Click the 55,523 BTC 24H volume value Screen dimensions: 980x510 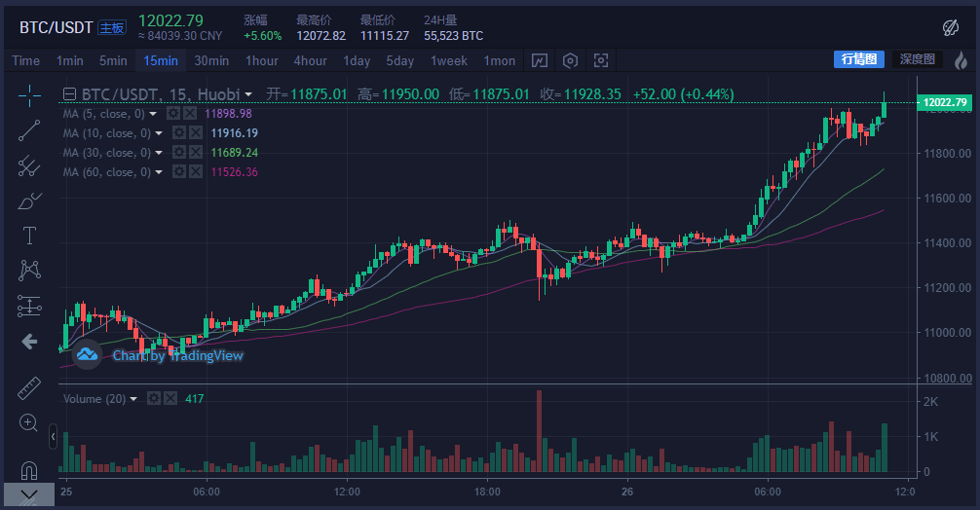pyautogui.click(x=453, y=36)
